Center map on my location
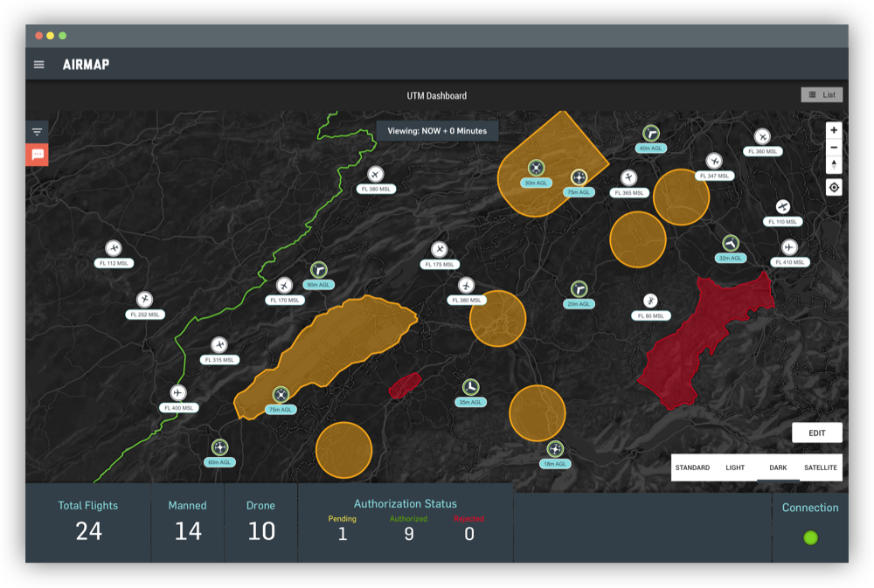 [834, 187]
